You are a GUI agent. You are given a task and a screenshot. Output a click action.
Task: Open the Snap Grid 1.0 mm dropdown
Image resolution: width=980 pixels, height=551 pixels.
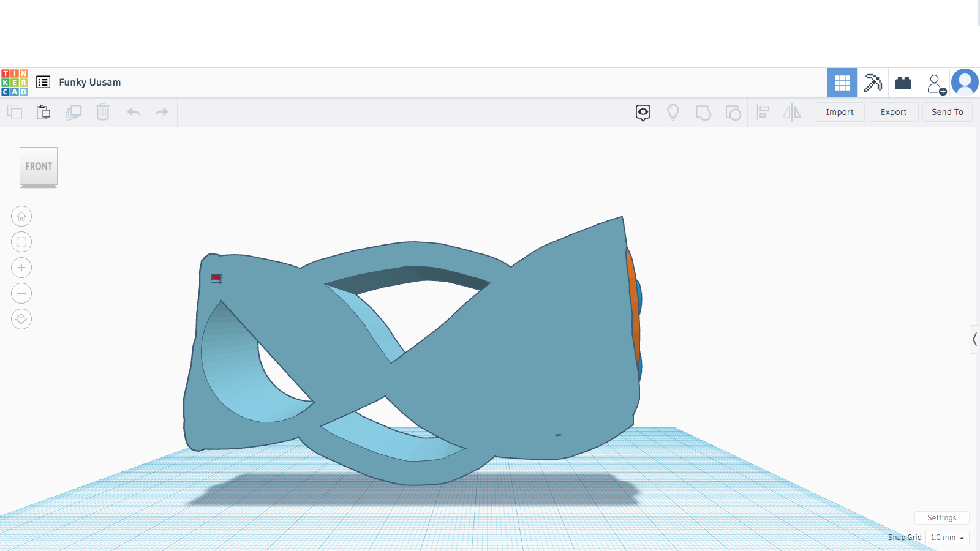[x=947, y=538]
